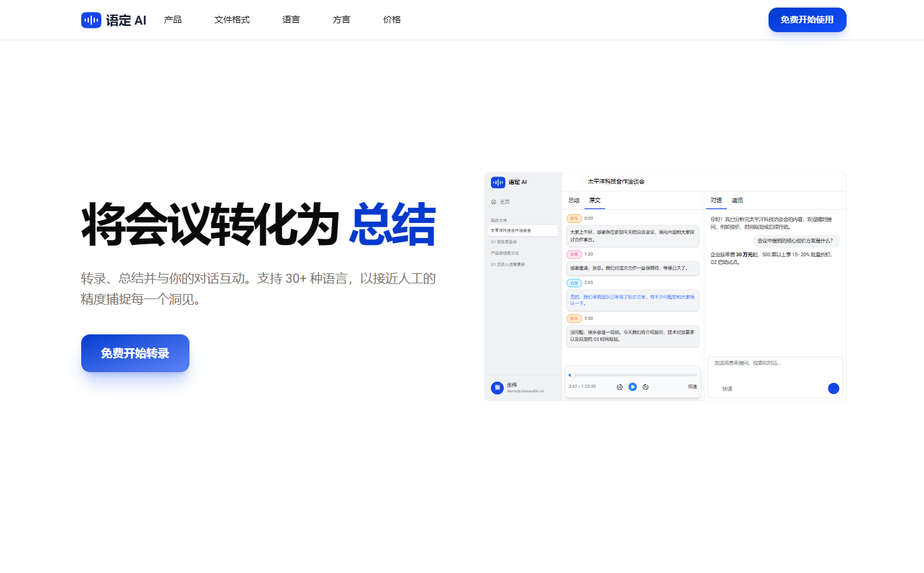Go to the 方言 navigation item
This screenshot has height=573, width=924.
(342, 20)
